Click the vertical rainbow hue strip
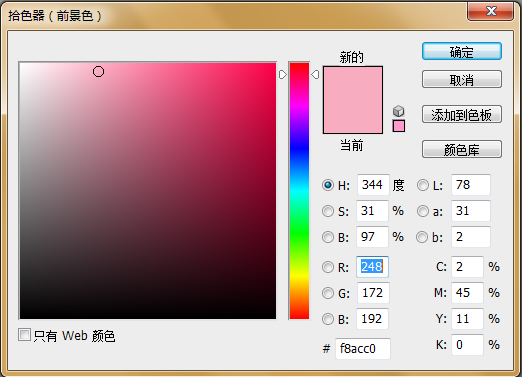 pos(299,191)
